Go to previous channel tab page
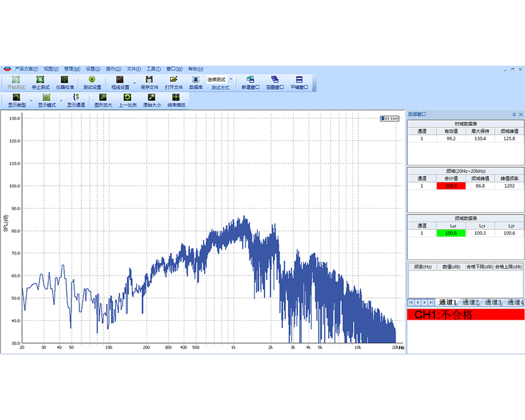 tap(418, 303)
